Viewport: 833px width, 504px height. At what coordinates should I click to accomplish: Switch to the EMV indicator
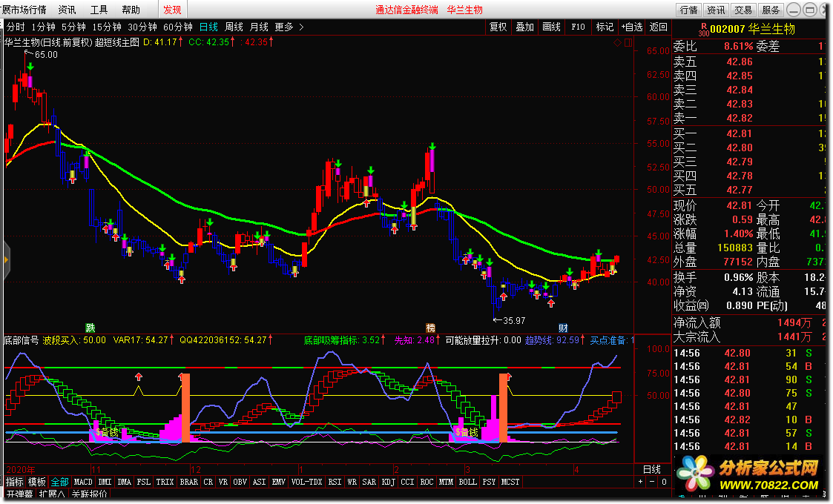pos(278,482)
